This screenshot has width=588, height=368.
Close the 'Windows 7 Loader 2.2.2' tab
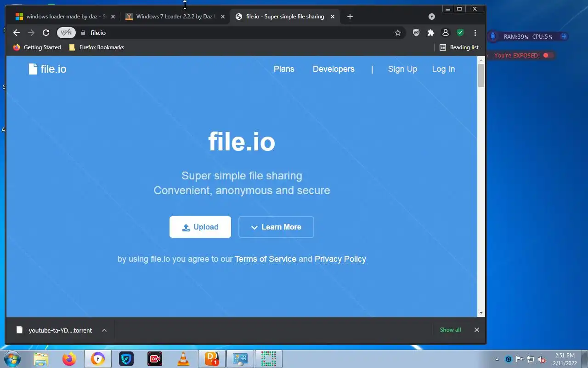click(223, 17)
